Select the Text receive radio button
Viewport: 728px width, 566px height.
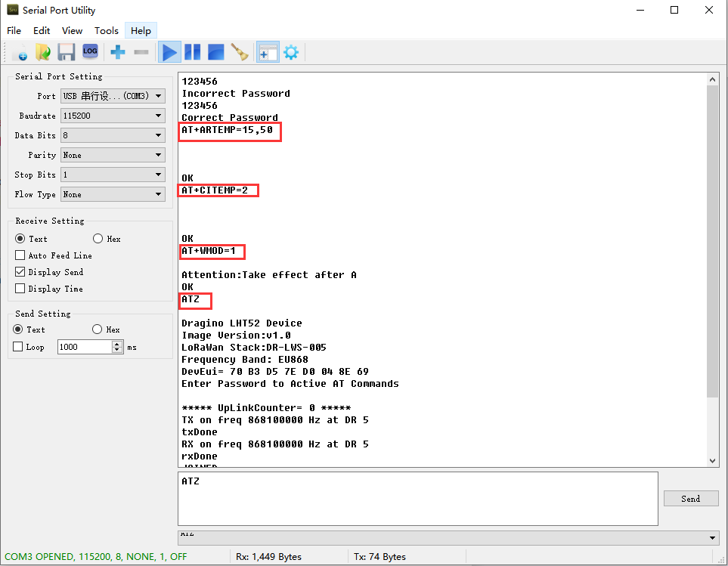[x=20, y=239]
